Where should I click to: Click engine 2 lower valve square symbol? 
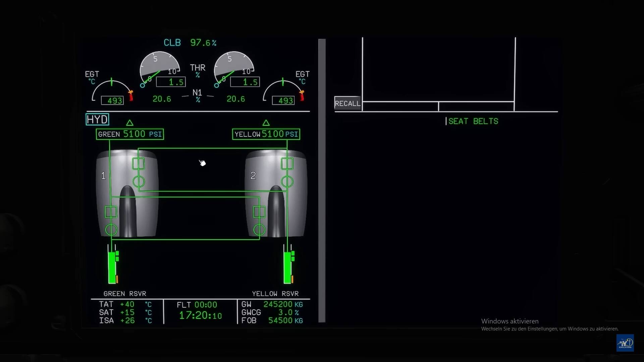(259, 212)
